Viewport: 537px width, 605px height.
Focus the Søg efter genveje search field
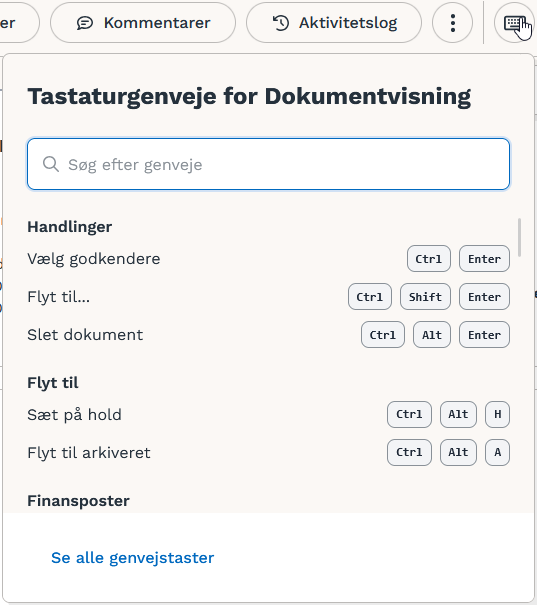[268, 164]
